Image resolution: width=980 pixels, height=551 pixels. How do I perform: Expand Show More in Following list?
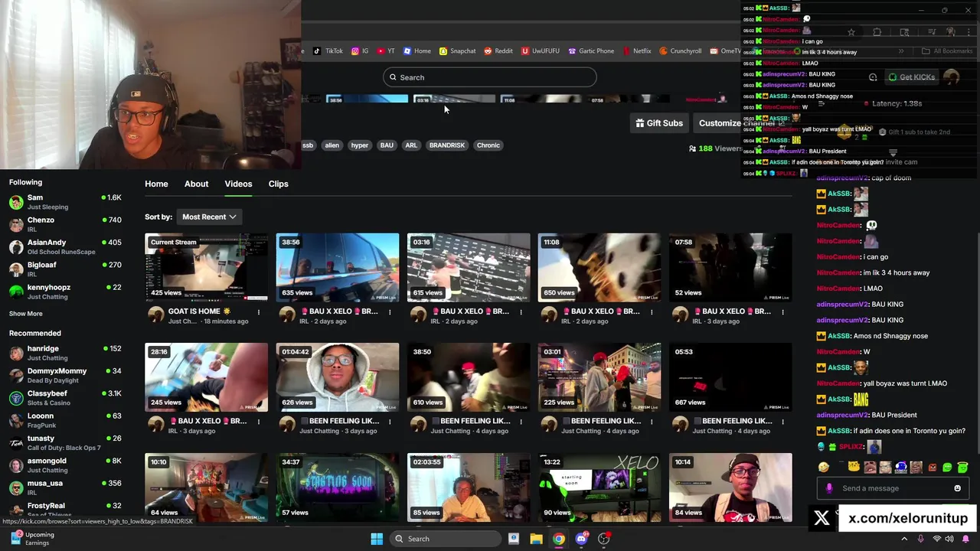point(26,314)
